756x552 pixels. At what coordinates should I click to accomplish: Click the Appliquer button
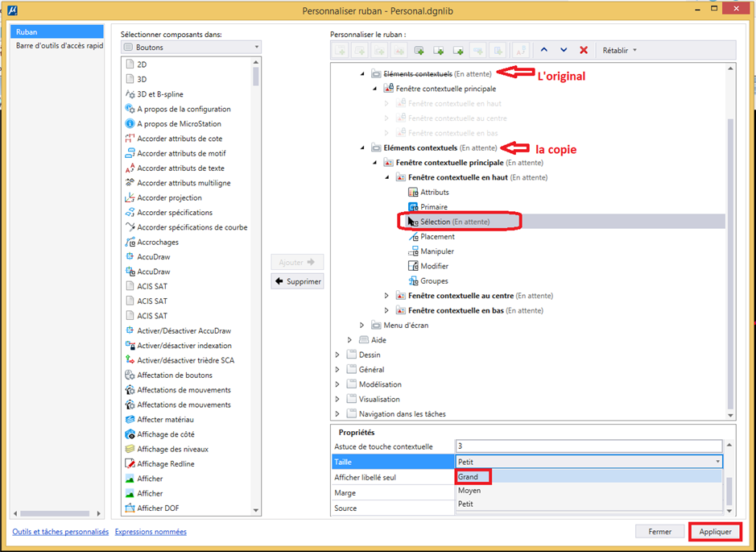717,531
